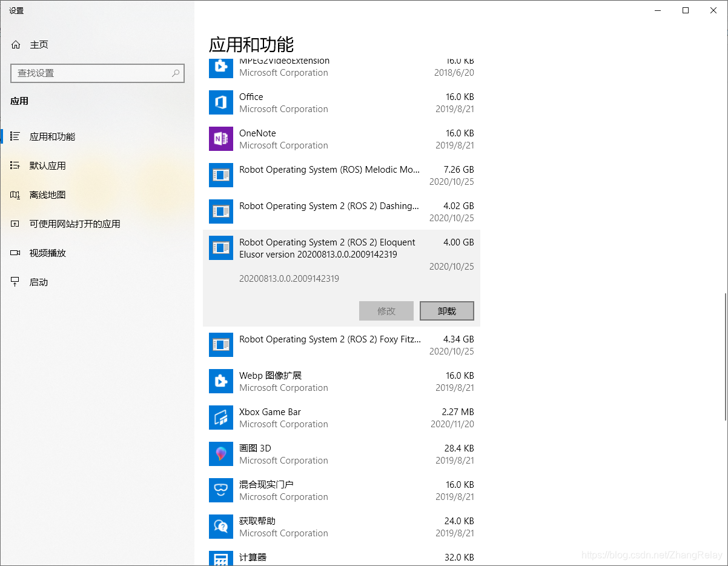The image size is (728, 566).
Task: Select ROS 2 Foxy Fitz row title
Action: [329, 339]
